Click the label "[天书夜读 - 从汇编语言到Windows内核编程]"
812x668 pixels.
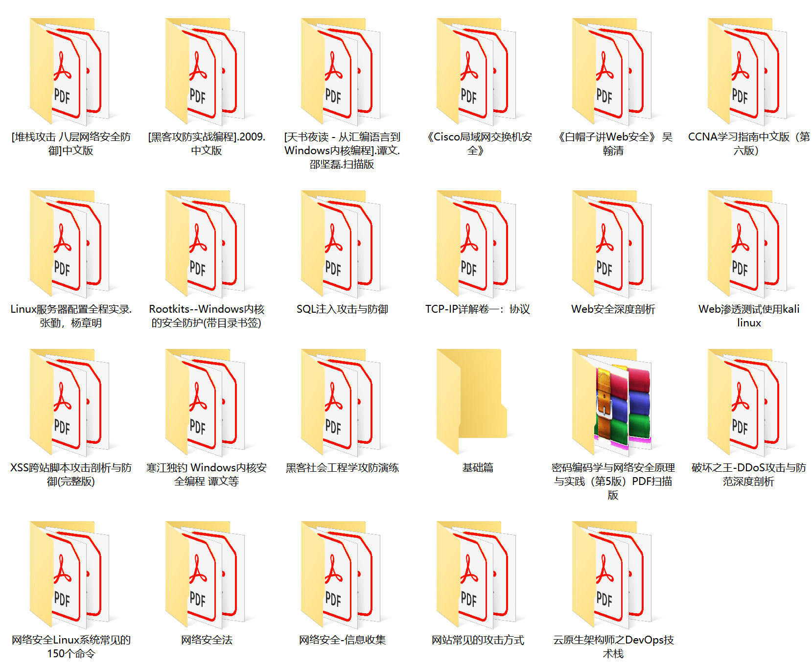point(342,151)
